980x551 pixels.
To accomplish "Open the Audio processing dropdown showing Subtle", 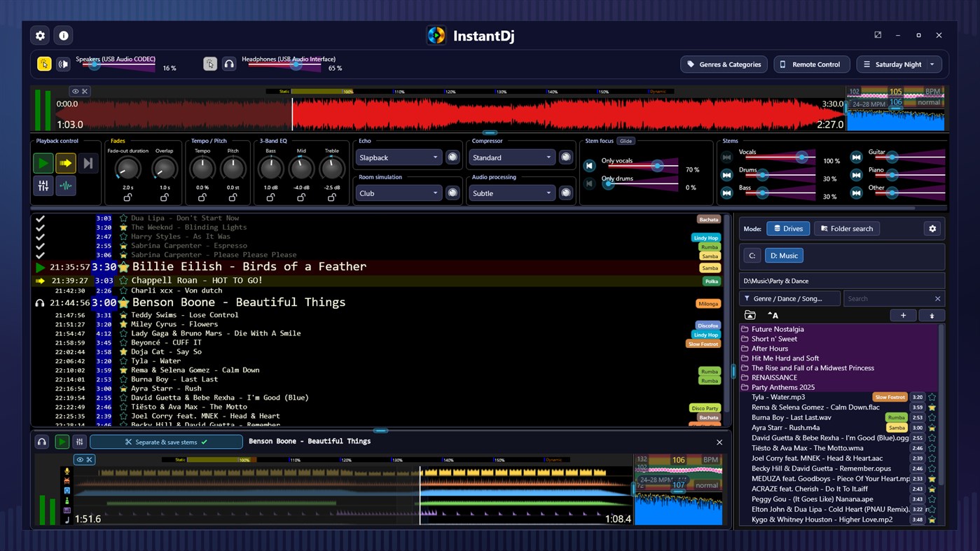I will coord(511,193).
